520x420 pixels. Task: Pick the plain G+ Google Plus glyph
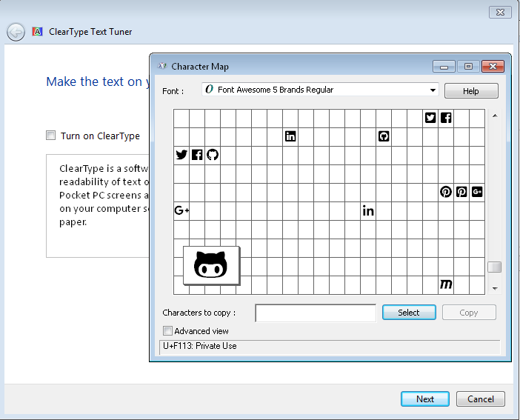(181, 210)
